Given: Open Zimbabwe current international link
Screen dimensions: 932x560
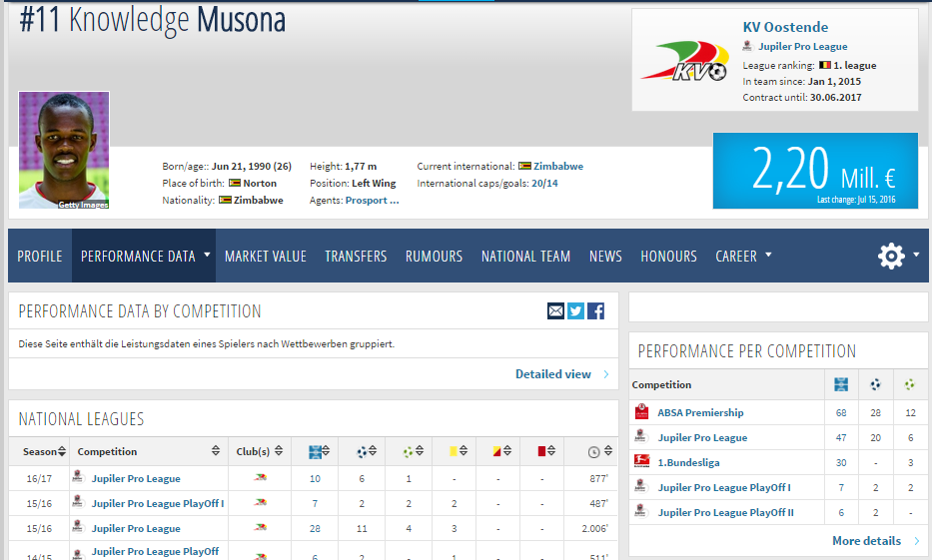Looking at the screenshot, I should coord(558,167).
